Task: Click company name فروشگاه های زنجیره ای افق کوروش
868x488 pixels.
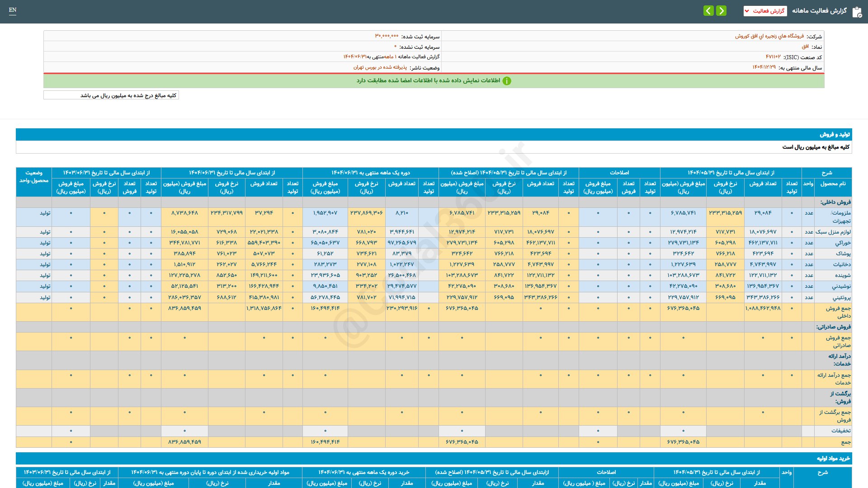Action: [x=769, y=36]
